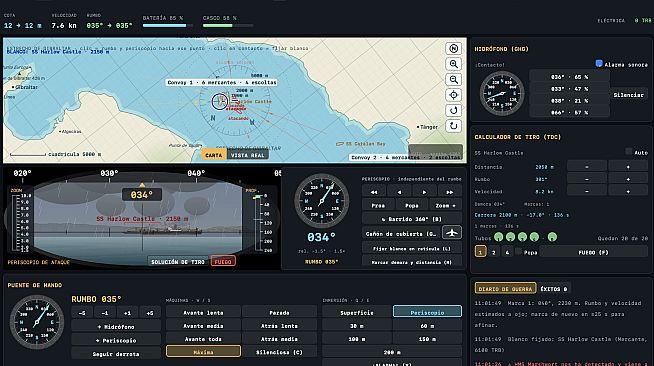Toggle the Alarma sonora checkbox
The height and width of the screenshot is (366, 654).
599,63
